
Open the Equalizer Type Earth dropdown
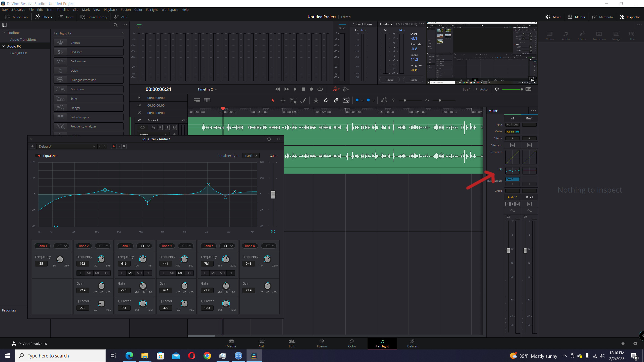[251, 156]
